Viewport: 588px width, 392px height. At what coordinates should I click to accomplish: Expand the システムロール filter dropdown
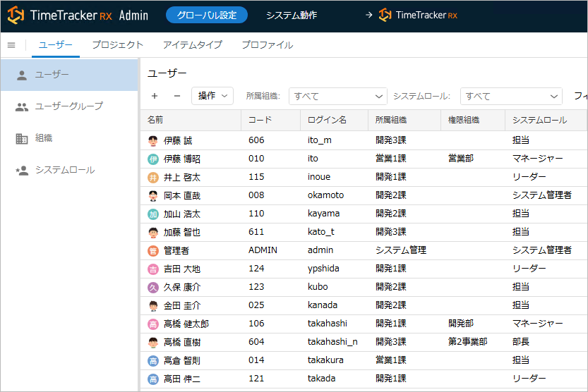tap(510, 96)
